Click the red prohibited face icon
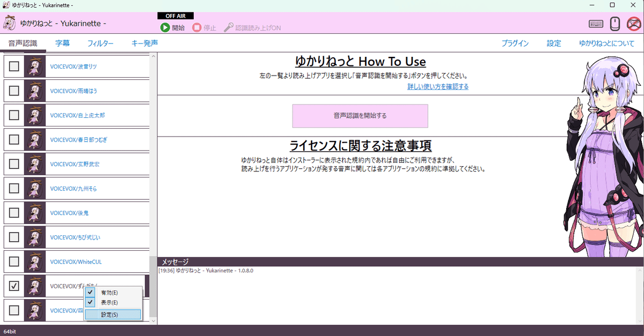Image resolution: width=644 pixels, height=336 pixels. 634,24
